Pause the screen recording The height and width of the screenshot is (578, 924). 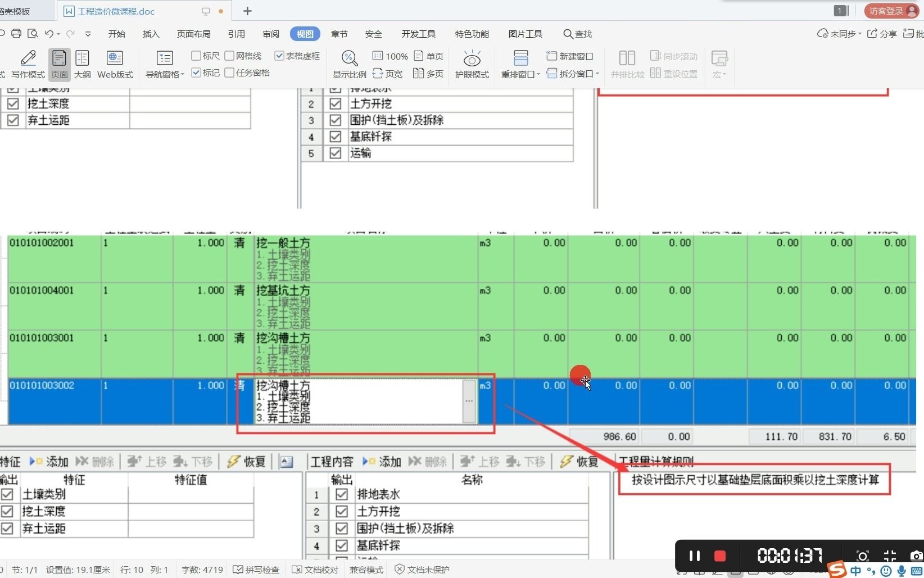coord(695,556)
